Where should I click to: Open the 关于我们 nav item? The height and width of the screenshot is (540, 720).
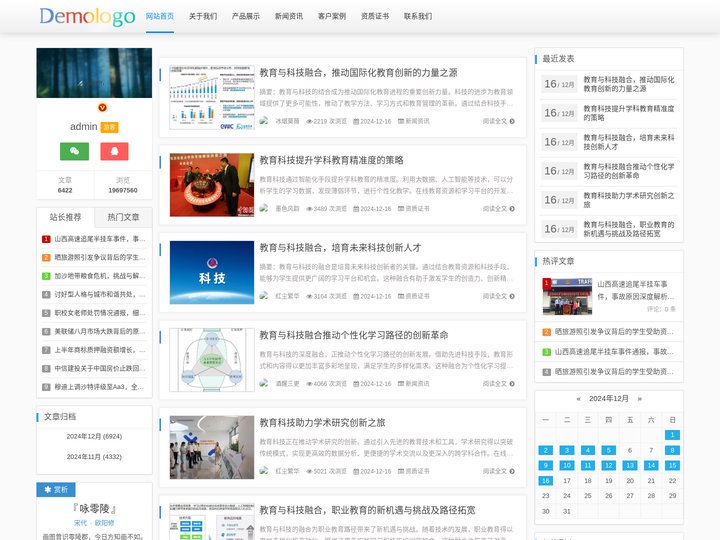[203, 16]
